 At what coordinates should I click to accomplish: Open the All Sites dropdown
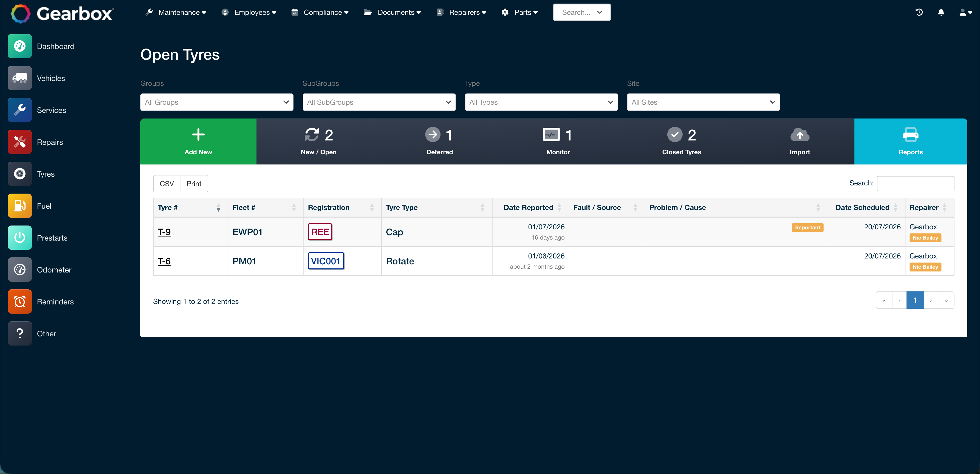click(x=703, y=102)
